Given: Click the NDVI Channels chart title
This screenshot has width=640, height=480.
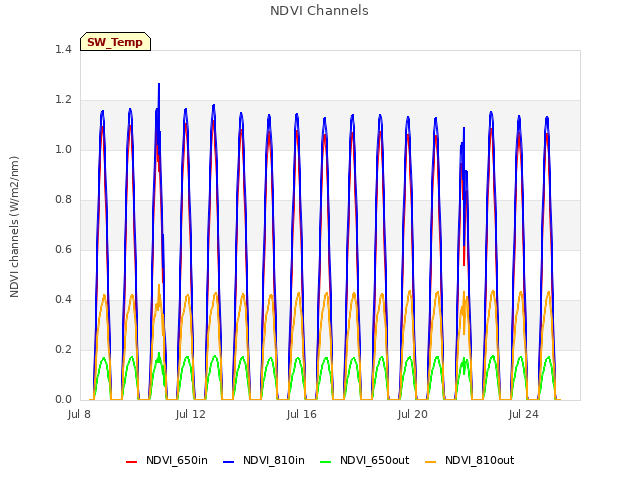Looking at the screenshot, I should [x=319, y=11].
